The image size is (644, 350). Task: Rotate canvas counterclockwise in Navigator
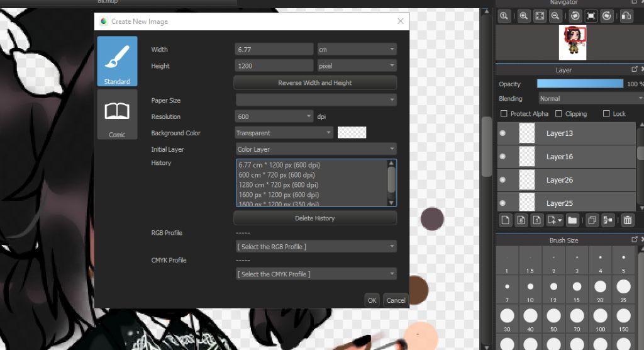[x=575, y=16]
